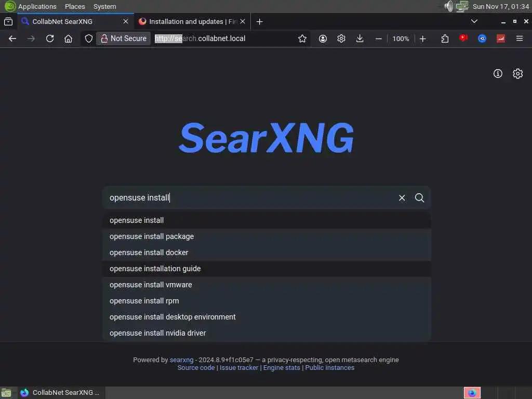Open the System menu
The width and height of the screenshot is (532, 399).
[105, 6]
